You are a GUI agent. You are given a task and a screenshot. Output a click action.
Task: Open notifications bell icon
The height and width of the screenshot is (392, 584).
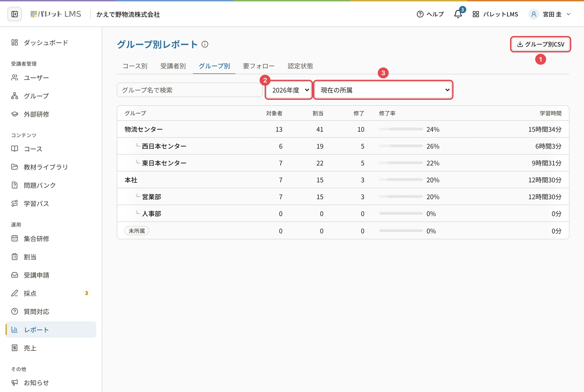458,14
